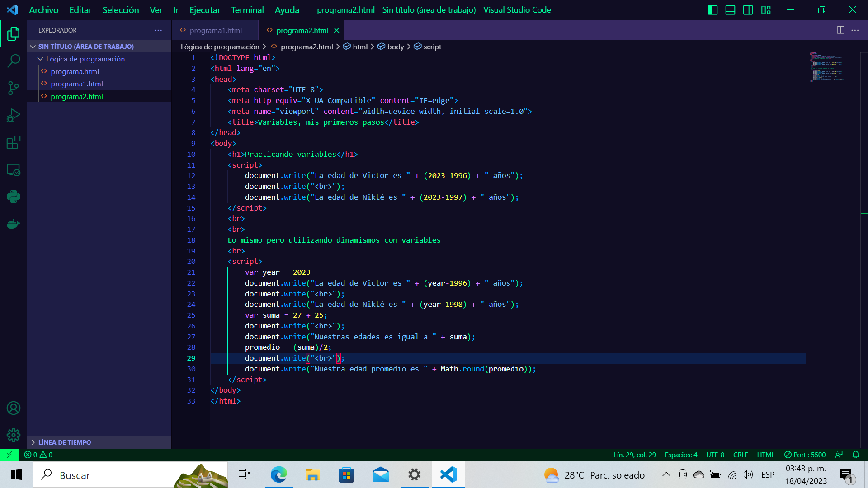
Task: Open the Python extension icon
Action: pyautogui.click(x=14, y=197)
